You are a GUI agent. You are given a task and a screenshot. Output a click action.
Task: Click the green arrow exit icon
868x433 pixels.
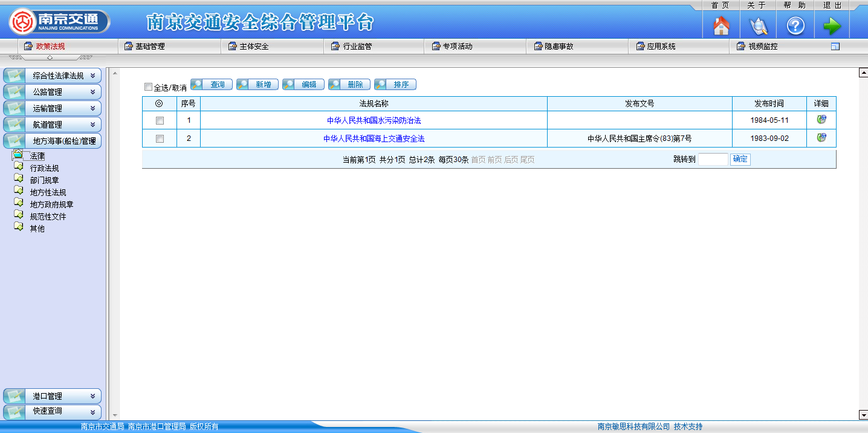[x=832, y=26]
